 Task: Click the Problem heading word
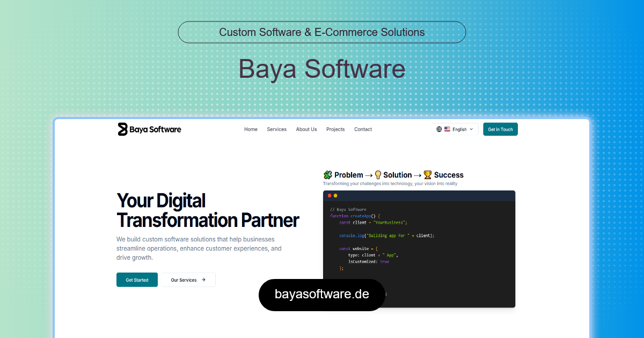tap(349, 175)
